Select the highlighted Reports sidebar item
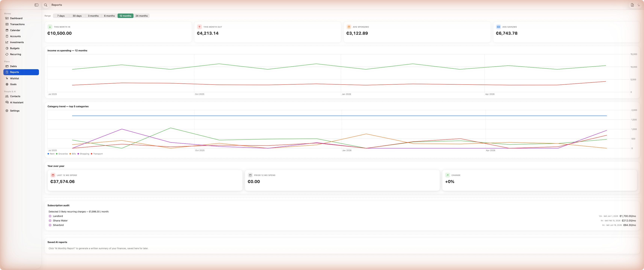Image resolution: width=644 pixels, height=270 pixels. 21,72
